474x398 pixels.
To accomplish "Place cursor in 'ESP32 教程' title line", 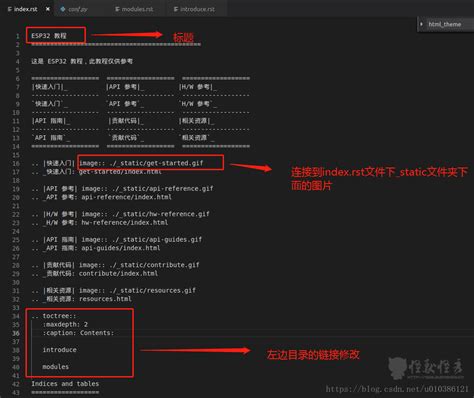I will (49, 36).
